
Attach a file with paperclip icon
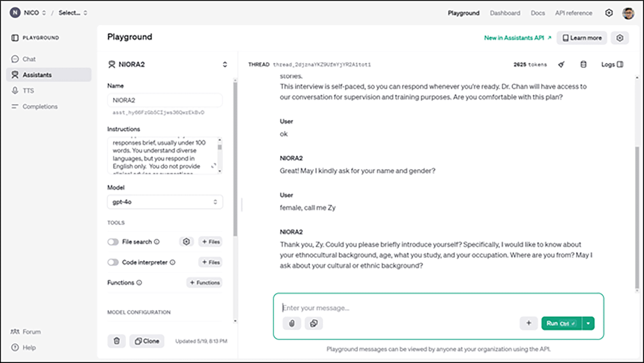click(x=292, y=323)
